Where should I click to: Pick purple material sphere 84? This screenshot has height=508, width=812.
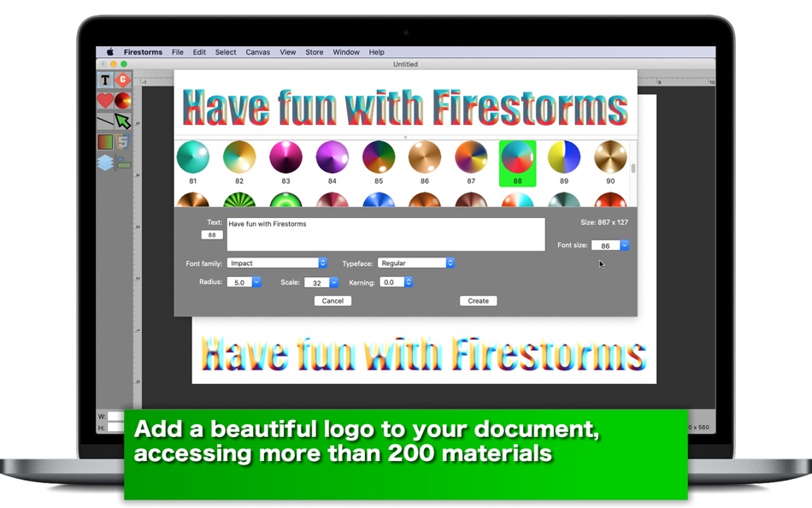332,157
